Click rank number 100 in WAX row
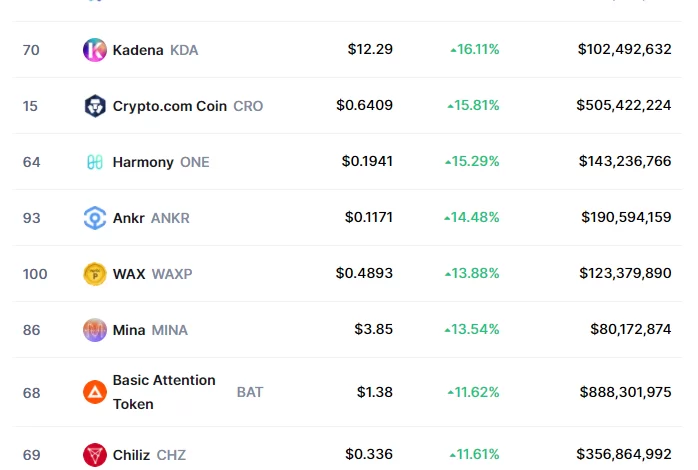The height and width of the screenshot is (470, 698). click(x=35, y=274)
